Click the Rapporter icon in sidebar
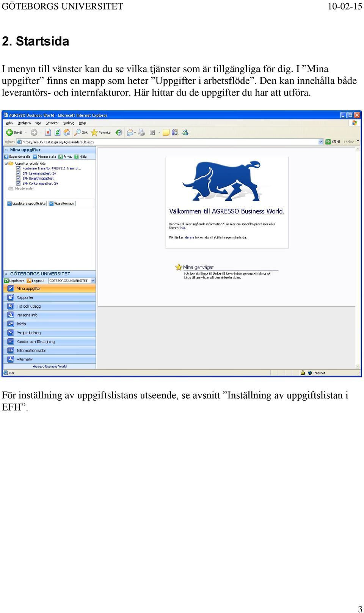 [x=11, y=297]
